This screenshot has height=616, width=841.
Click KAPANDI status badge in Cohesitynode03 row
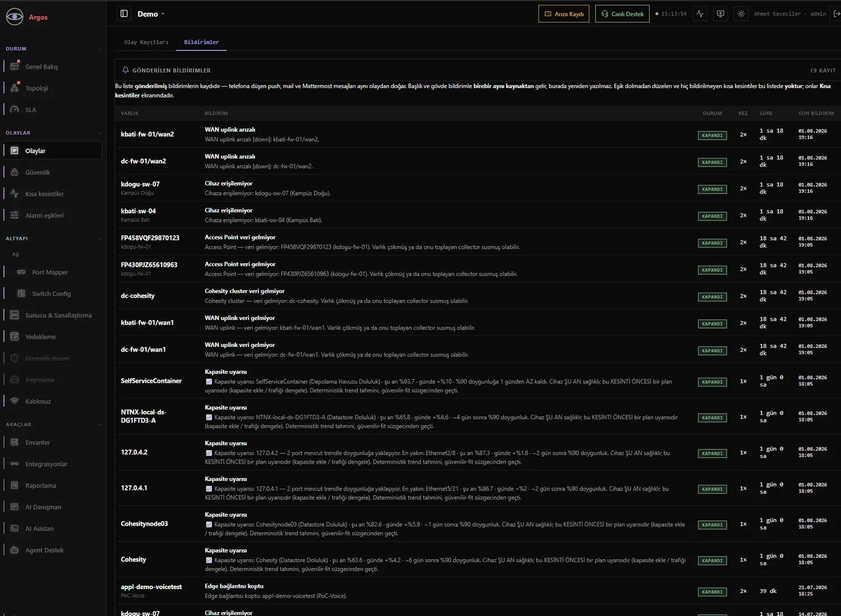tap(712, 525)
